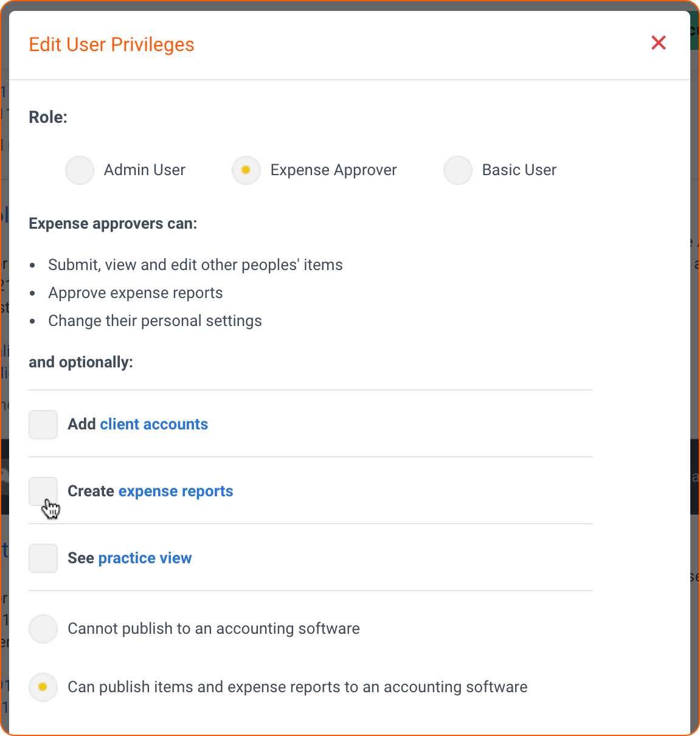Select Can publish items and expense reports radio
The height and width of the screenshot is (736, 700).
pyautogui.click(x=43, y=687)
